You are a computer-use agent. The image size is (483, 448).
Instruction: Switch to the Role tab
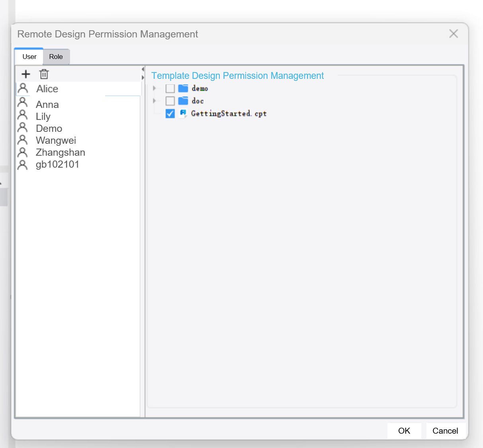pyautogui.click(x=56, y=57)
